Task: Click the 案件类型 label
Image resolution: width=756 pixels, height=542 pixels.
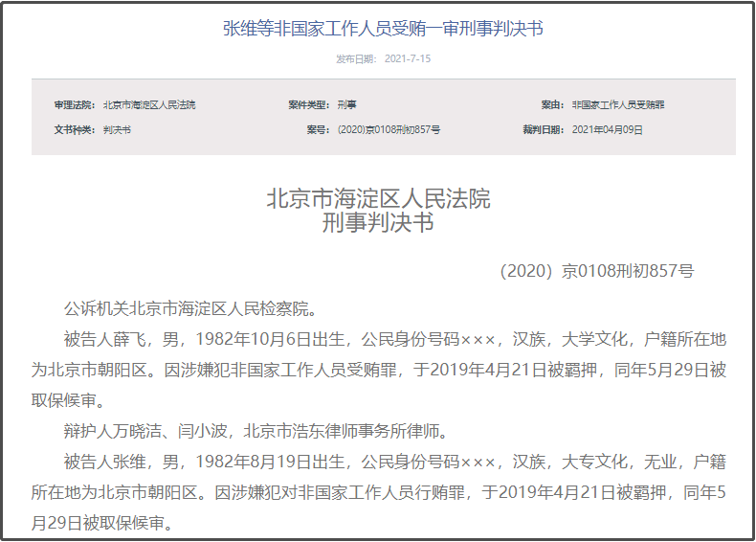Action: pos(308,104)
